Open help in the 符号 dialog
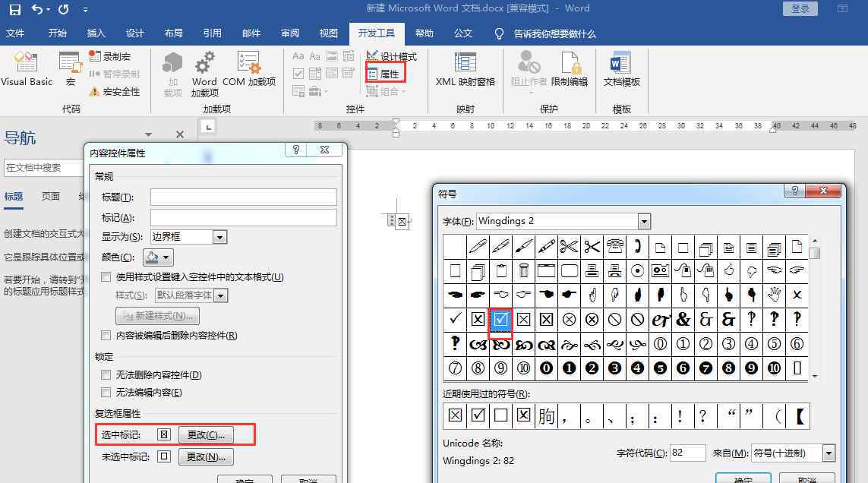The height and width of the screenshot is (483, 868). pos(794,191)
